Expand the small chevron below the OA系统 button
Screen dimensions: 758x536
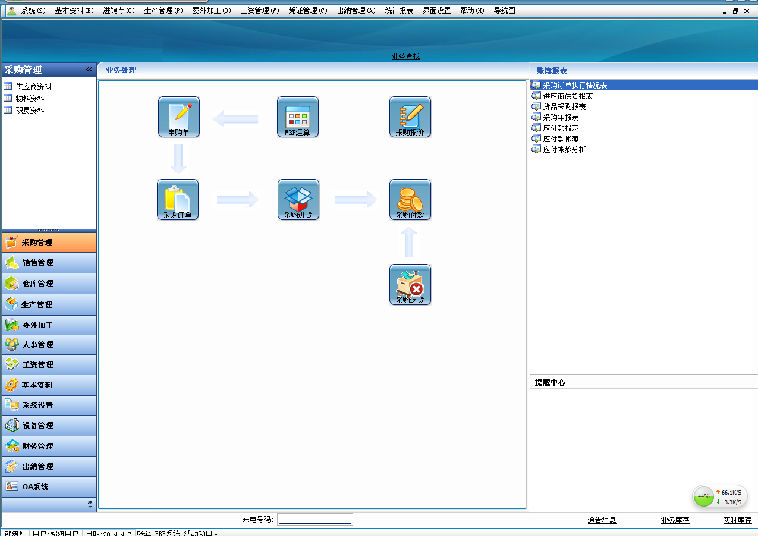[90, 504]
